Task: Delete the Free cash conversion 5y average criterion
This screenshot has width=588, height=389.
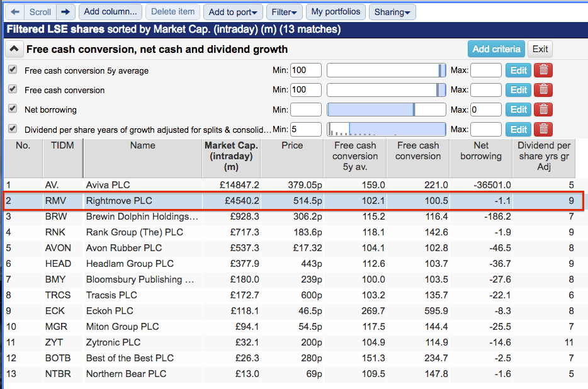Action: (x=543, y=70)
